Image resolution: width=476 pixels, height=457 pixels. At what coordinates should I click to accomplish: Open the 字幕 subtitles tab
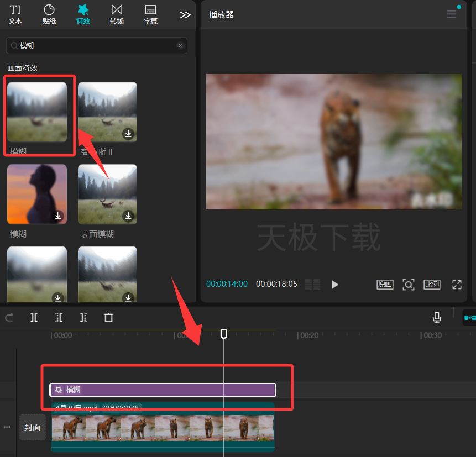pyautogui.click(x=150, y=14)
